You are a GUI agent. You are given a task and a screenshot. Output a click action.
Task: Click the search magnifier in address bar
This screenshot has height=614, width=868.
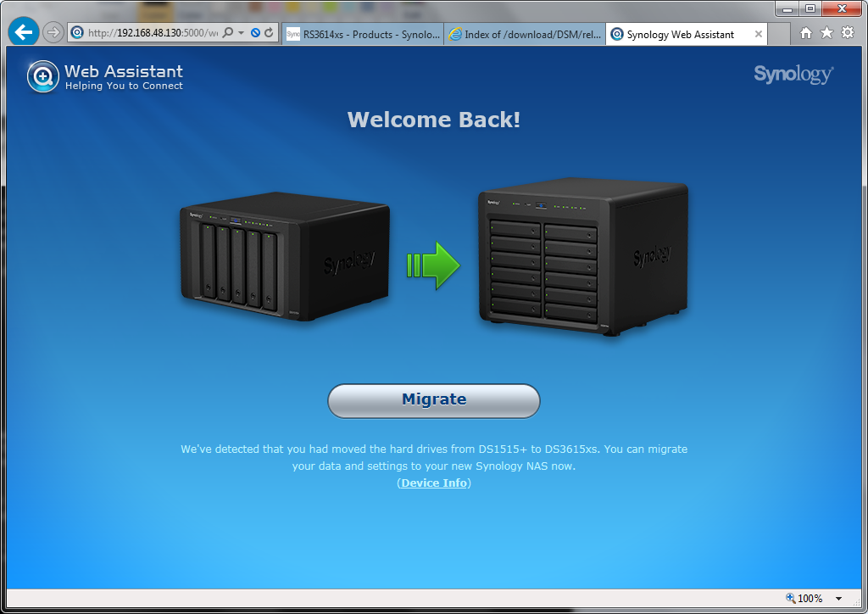point(227,33)
